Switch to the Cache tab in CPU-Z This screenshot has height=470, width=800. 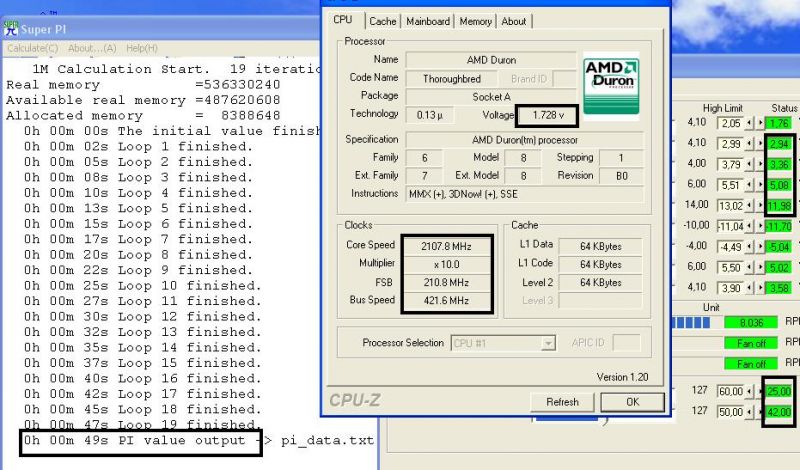383,21
